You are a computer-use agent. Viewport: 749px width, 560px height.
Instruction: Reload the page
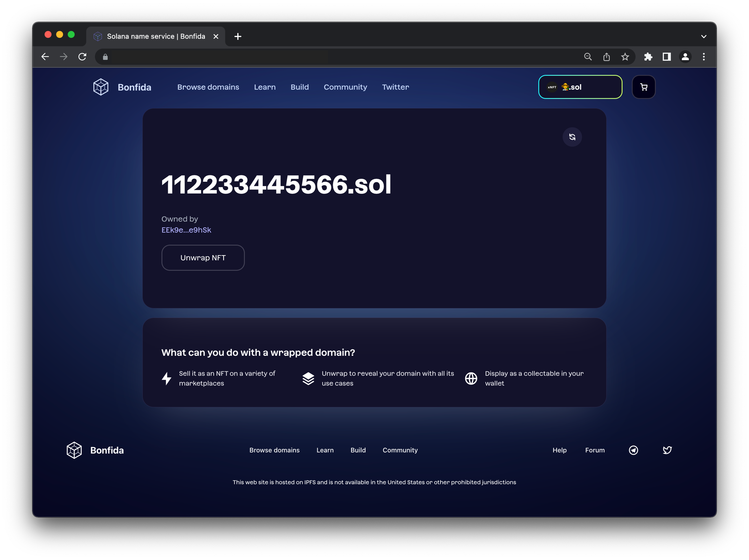coord(82,57)
